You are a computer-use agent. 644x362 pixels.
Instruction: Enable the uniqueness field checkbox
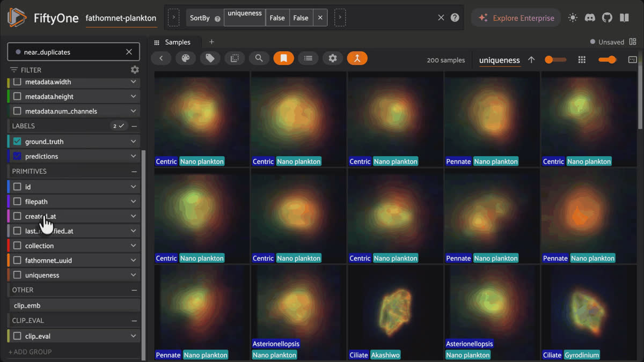click(17, 275)
